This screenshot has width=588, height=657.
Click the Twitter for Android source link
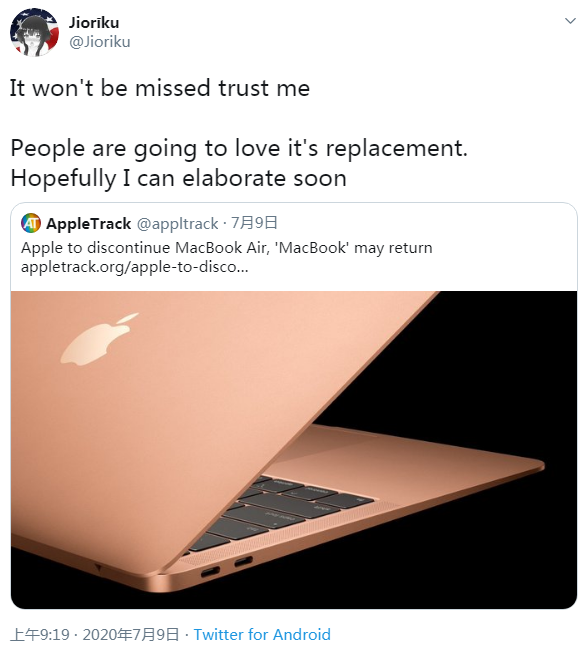(x=262, y=634)
